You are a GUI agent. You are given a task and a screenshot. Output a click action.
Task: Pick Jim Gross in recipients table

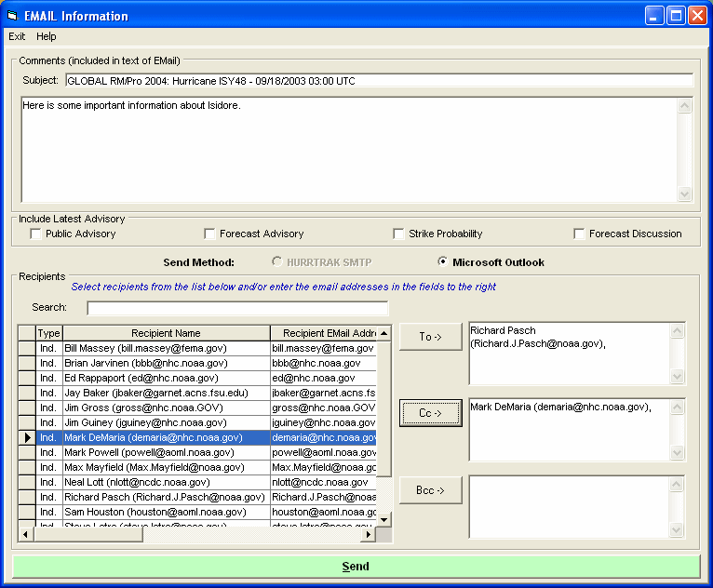pyautogui.click(x=197, y=408)
